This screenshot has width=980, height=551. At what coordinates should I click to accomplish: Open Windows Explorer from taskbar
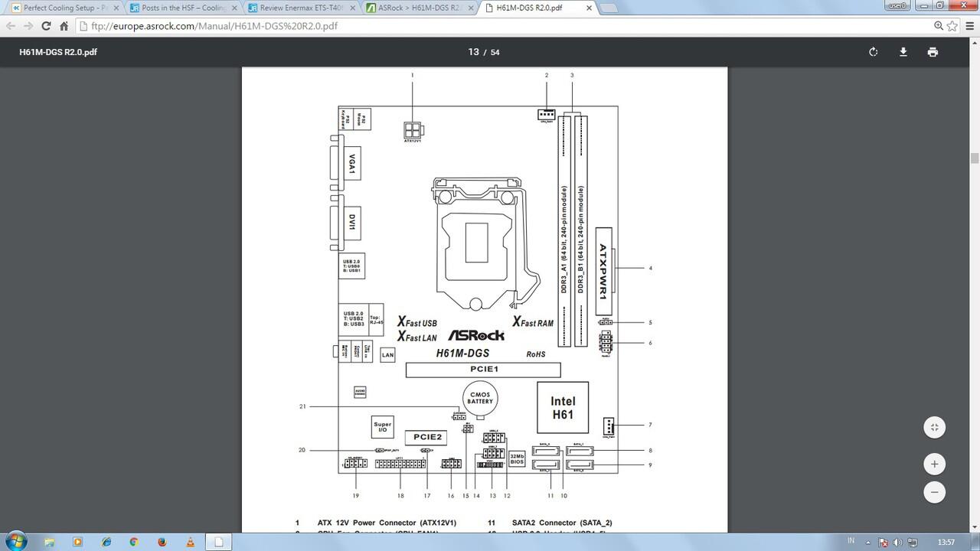(x=49, y=542)
